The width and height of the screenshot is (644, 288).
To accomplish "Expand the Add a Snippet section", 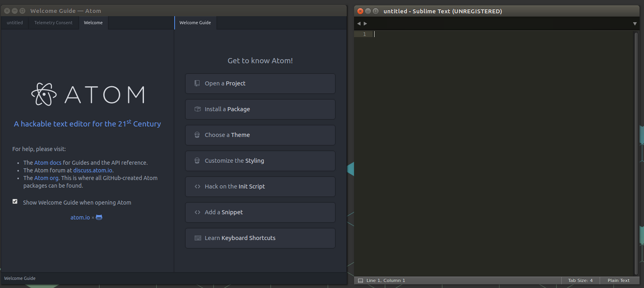I will point(260,212).
